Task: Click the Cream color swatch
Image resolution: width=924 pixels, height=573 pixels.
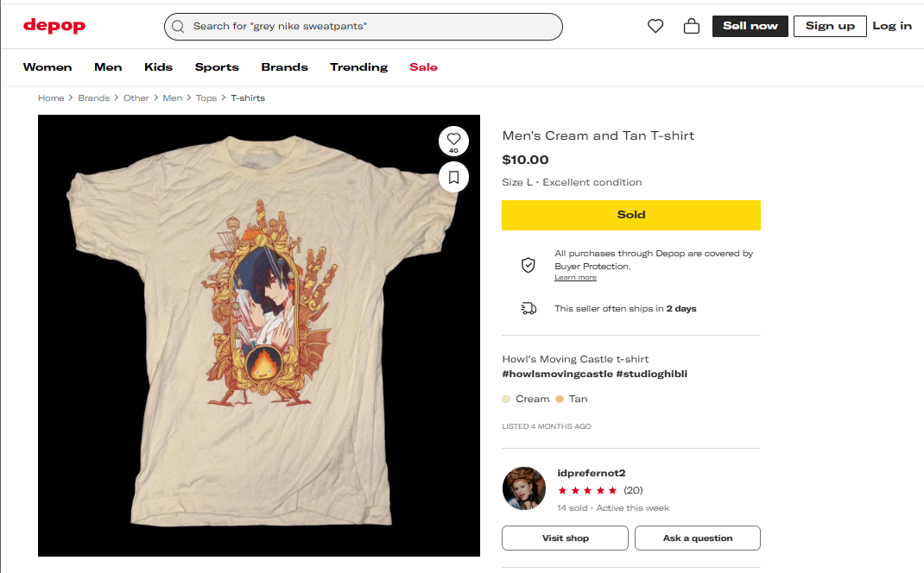Action: [x=507, y=399]
